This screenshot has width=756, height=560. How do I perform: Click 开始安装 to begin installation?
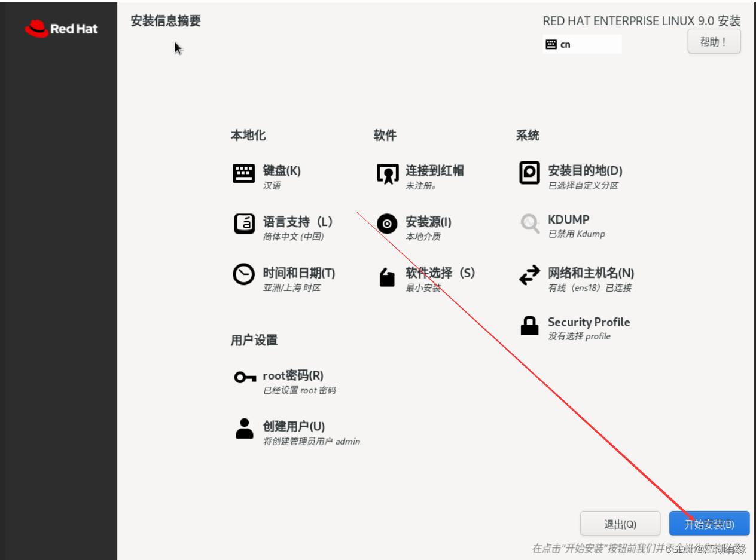point(709,524)
